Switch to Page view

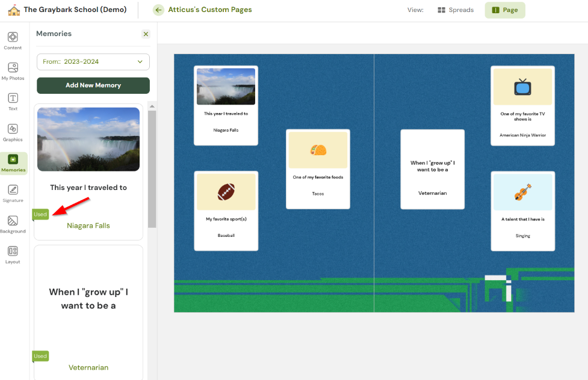click(504, 10)
